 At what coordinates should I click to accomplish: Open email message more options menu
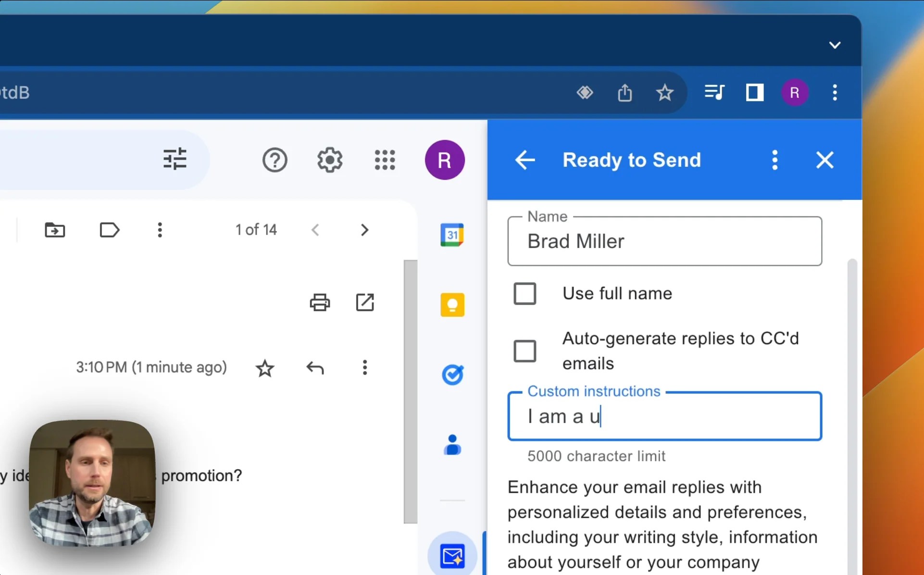click(365, 368)
